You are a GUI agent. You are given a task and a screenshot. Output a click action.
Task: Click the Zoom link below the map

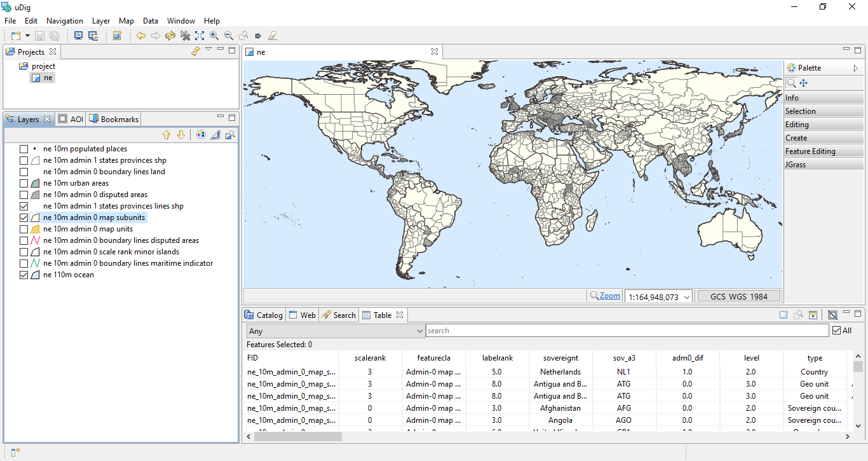(x=610, y=296)
